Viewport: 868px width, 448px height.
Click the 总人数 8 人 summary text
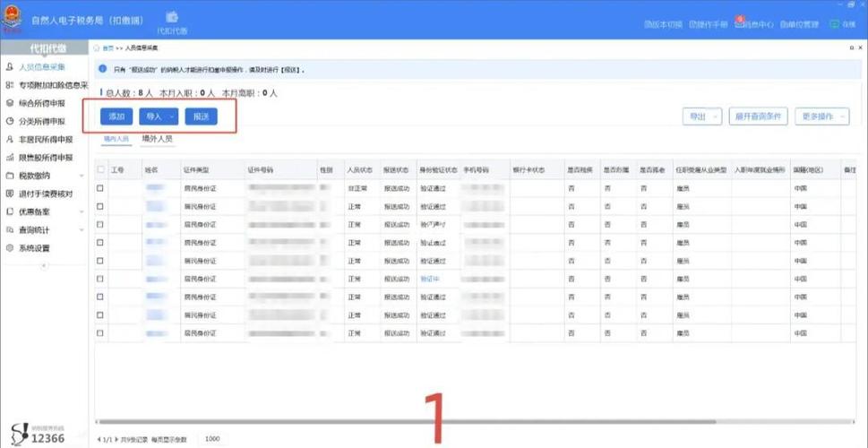click(129, 93)
